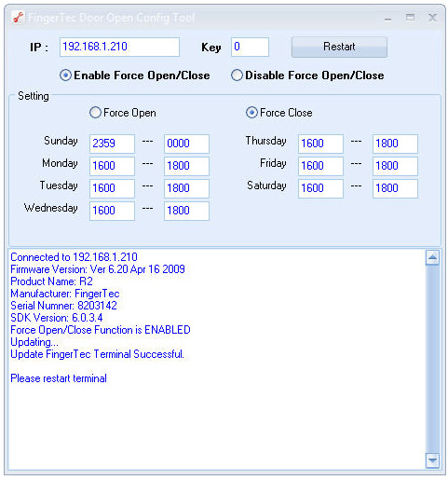Screen dimensions: 448x480
Task: Click the log scrollbar track
Action: [x=432, y=359]
